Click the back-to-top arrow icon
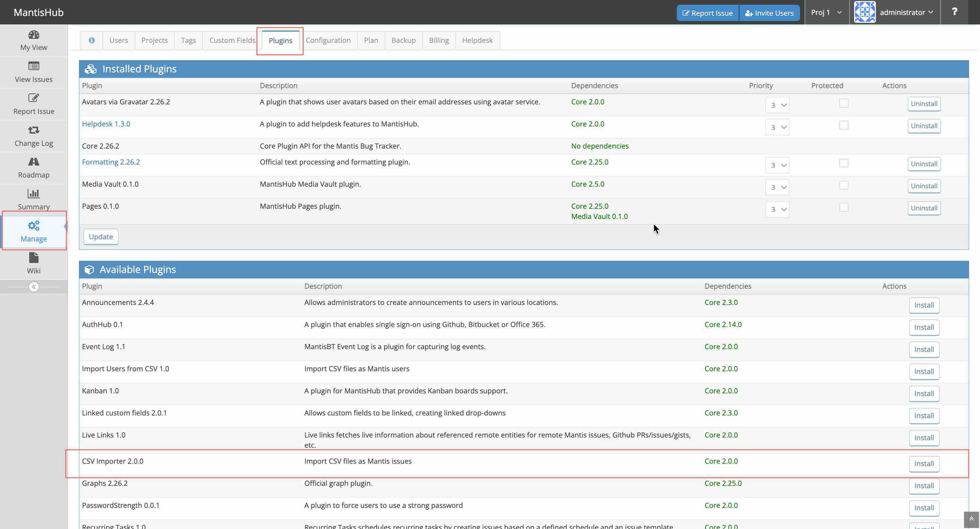This screenshot has width=980, height=529. pos(971,519)
